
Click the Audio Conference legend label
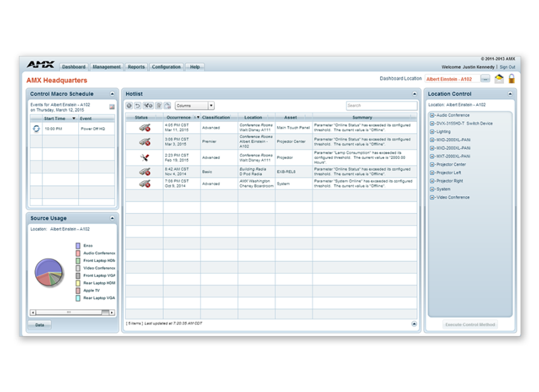[x=99, y=253]
